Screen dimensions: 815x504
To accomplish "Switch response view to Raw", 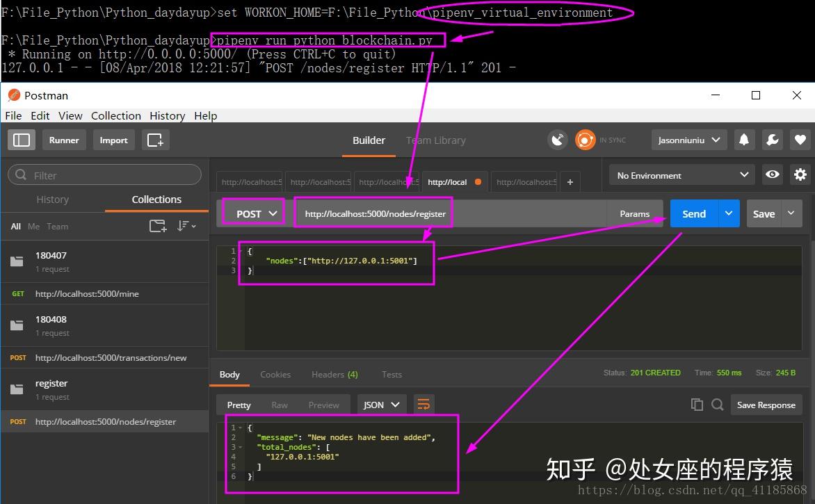I will 279,405.
